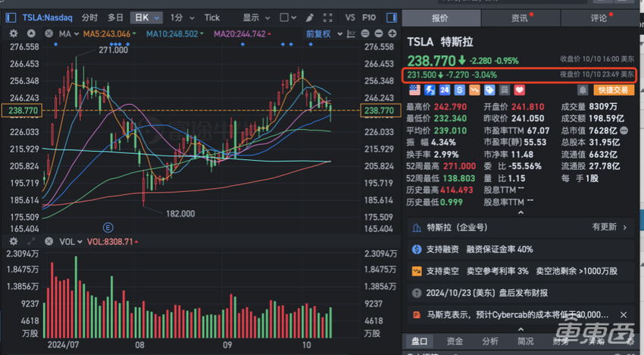Click the blue price tag icon
The height and width of the screenshot is (355, 644).
[489, 90]
